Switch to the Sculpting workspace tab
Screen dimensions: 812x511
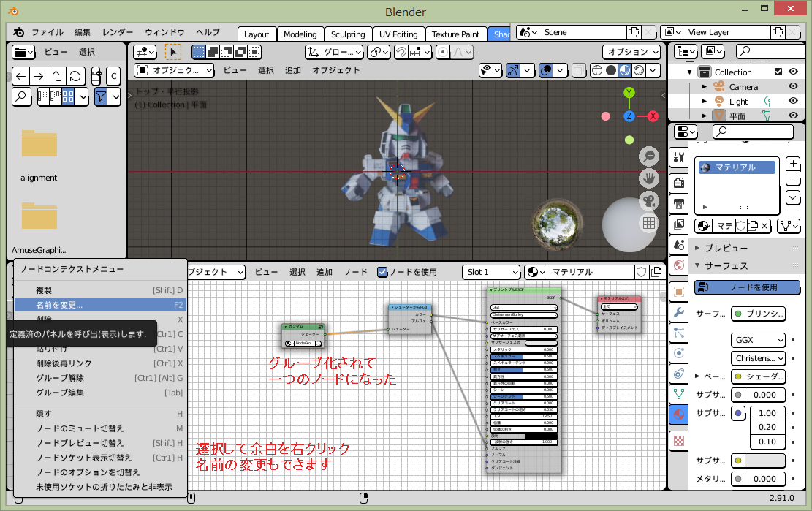[348, 34]
